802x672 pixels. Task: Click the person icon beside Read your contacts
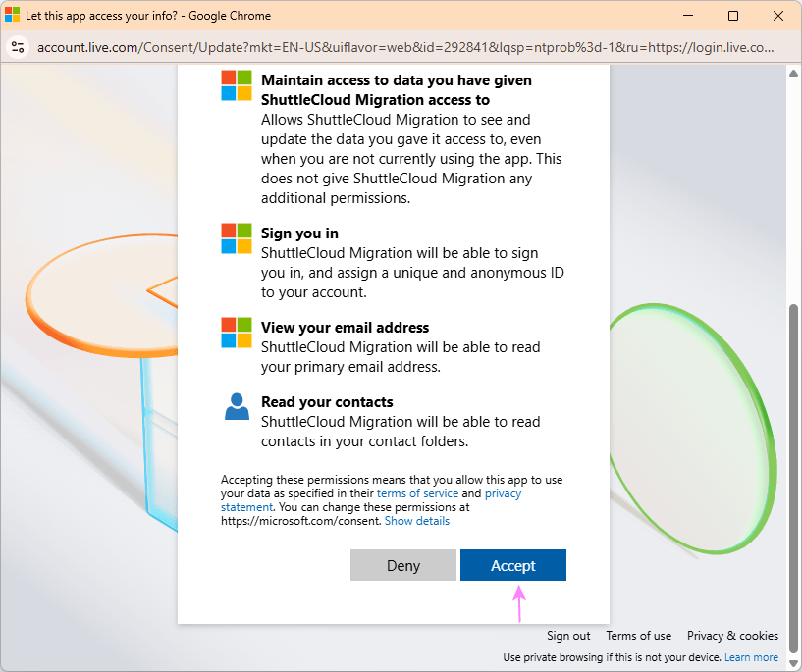(x=237, y=407)
